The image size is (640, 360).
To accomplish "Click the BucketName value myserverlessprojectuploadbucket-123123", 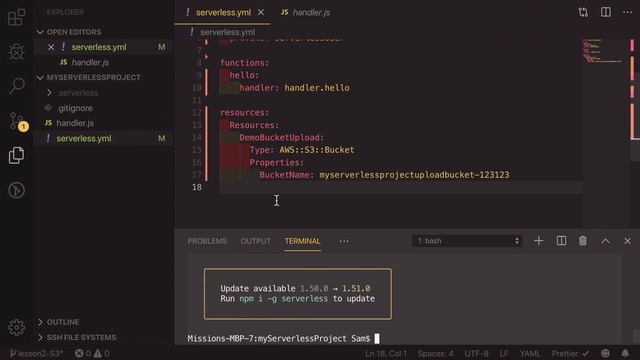I will point(414,175).
